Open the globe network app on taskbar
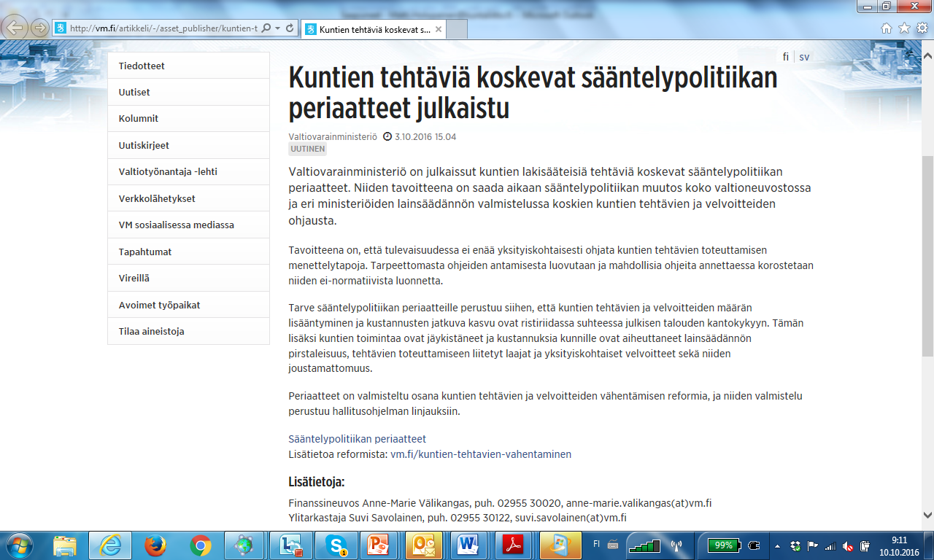Viewport: 934px width, 560px height. coord(245,545)
